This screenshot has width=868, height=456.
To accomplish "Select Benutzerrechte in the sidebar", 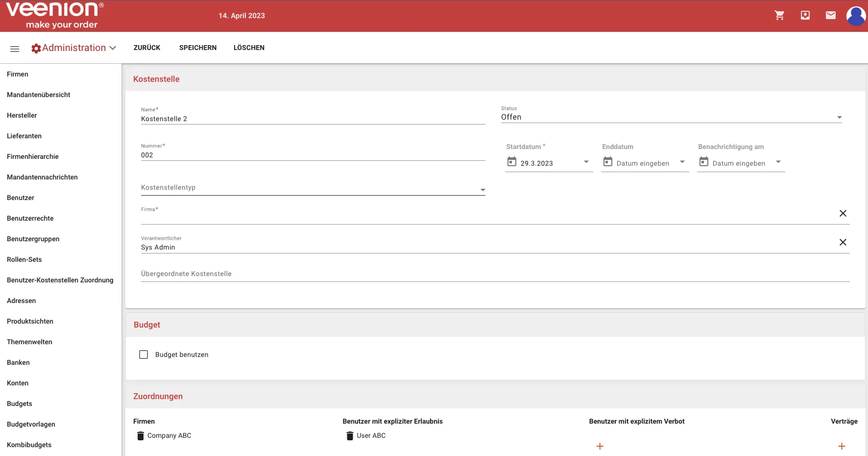I will tap(30, 218).
